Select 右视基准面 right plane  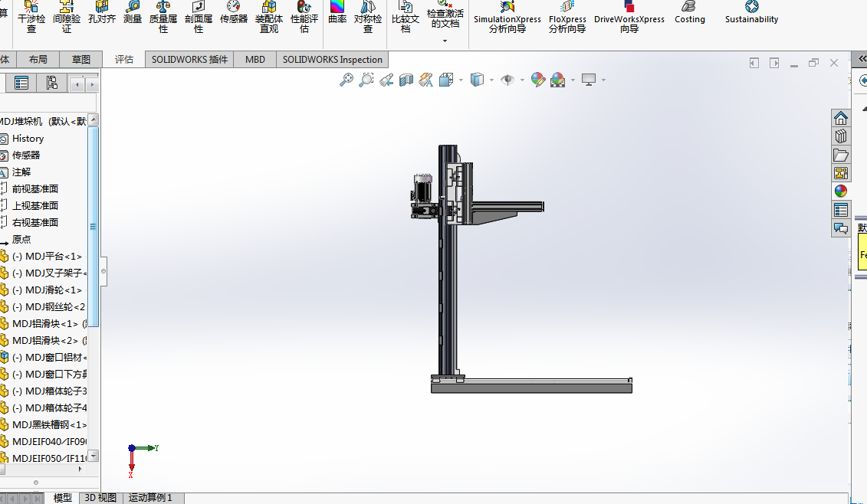[34, 223]
